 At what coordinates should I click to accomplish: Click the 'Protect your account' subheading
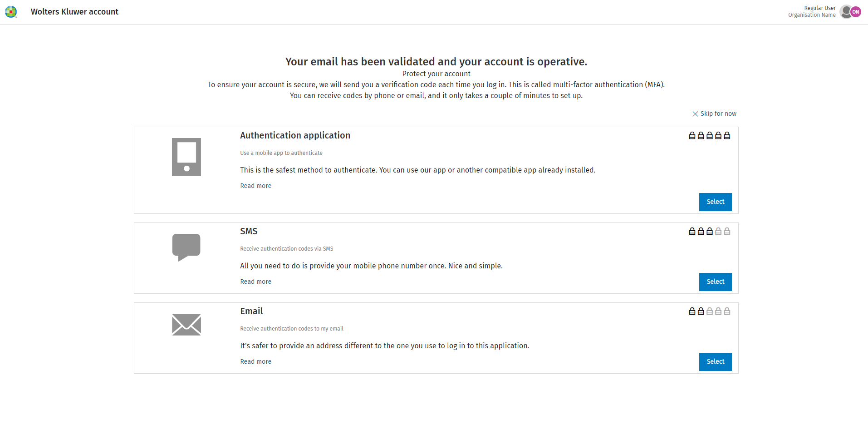click(436, 74)
